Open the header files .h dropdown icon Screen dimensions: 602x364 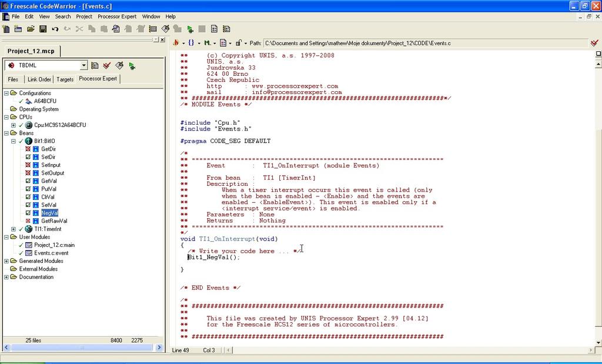tap(178, 43)
